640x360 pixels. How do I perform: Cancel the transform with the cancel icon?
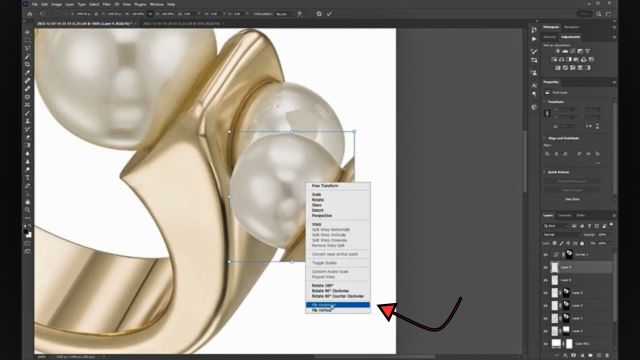tap(319, 14)
